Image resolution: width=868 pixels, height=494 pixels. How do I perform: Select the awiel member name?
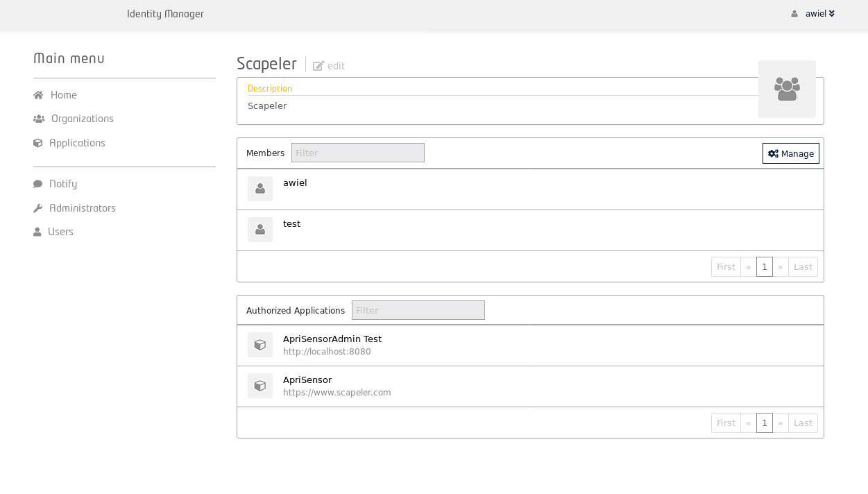click(x=295, y=182)
